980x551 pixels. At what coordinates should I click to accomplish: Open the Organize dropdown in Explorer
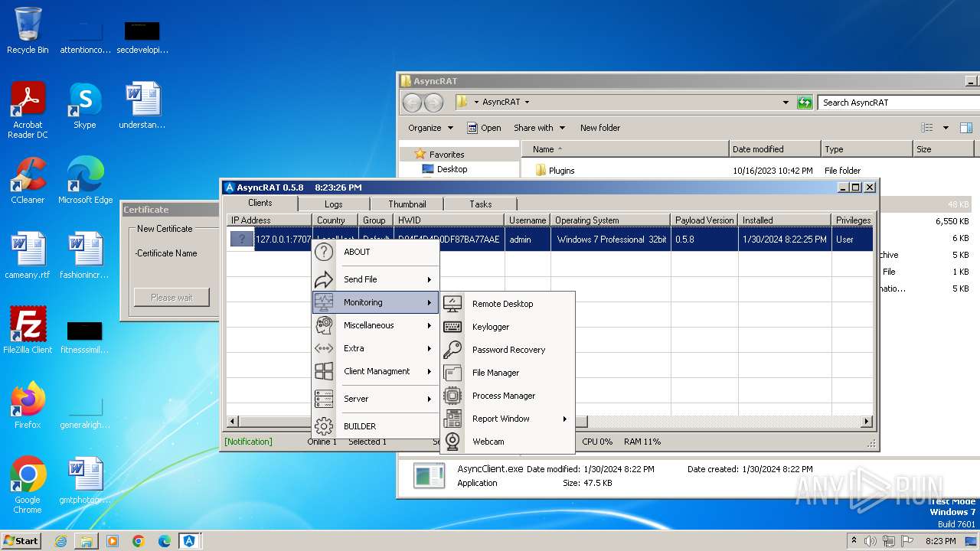(430, 128)
